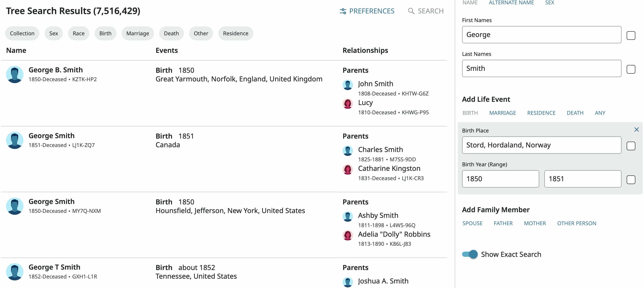The height and width of the screenshot is (288, 644).
Task: Toggle the Show Exact Search switch
Action: (x=469, y=254)
